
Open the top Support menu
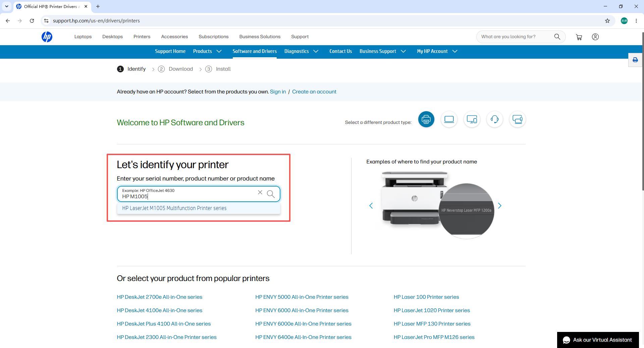point(300,37)
